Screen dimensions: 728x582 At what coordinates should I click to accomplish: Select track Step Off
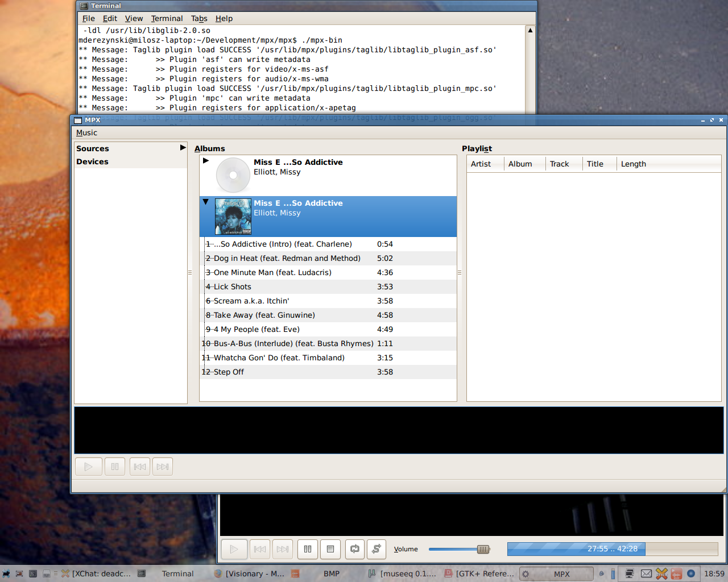point(328,372)
